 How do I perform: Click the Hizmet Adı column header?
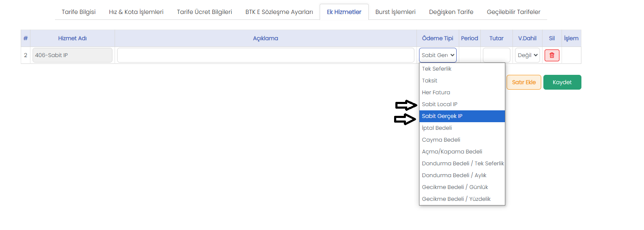tap(72, 38)
